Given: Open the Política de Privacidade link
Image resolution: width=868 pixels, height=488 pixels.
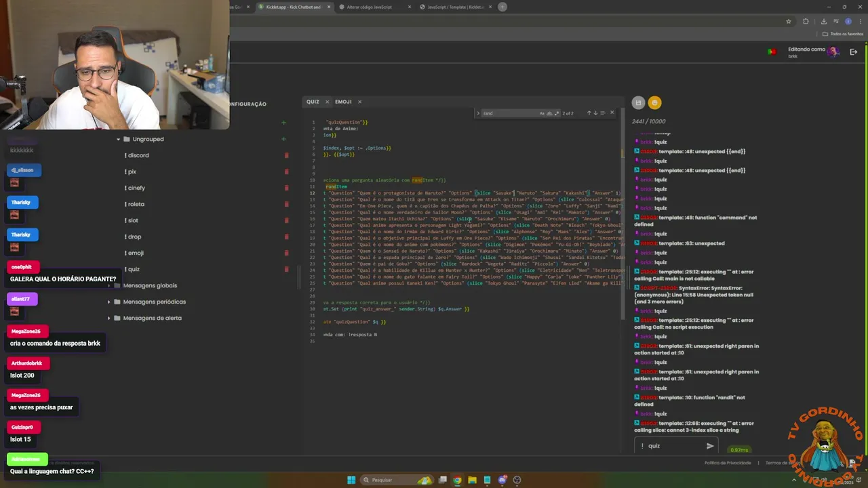Looking at the screenshot, I should 728,463.
